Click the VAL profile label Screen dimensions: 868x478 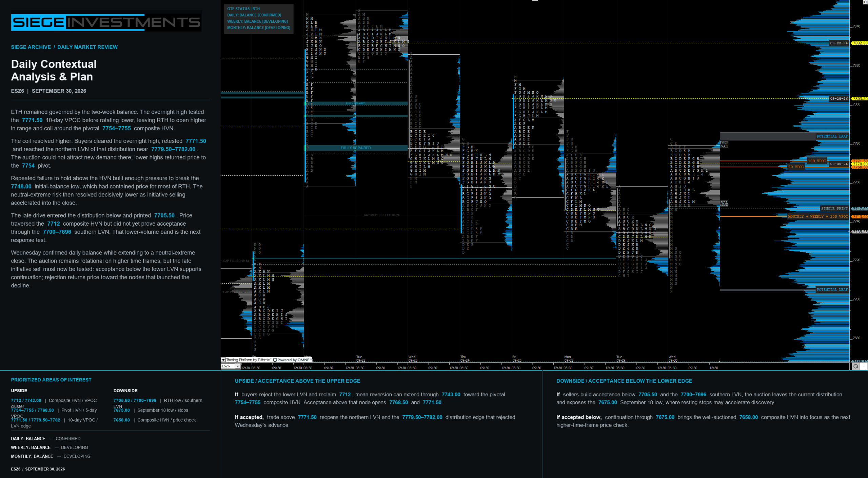724,203
